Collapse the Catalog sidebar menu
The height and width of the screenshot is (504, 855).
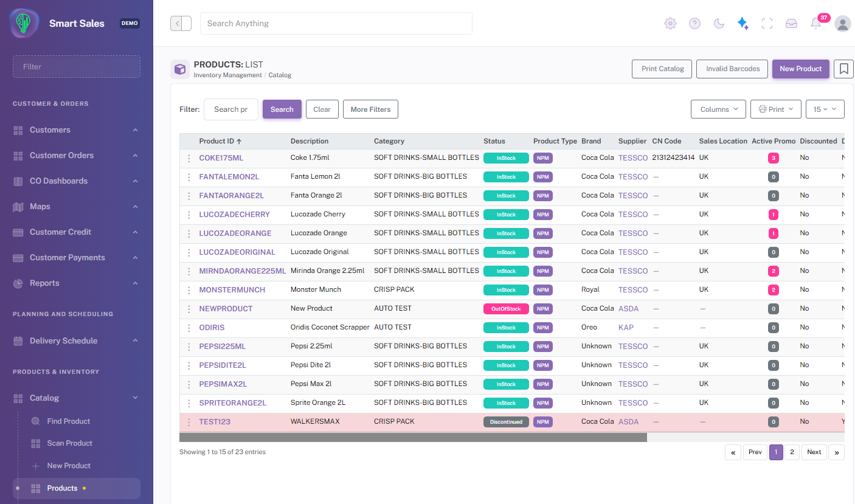pyautogui.click(x=76, y=398)
